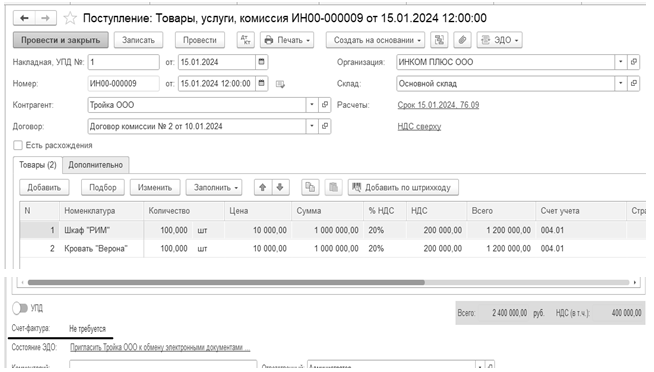Go back with the left arrow button

(24, 18)
